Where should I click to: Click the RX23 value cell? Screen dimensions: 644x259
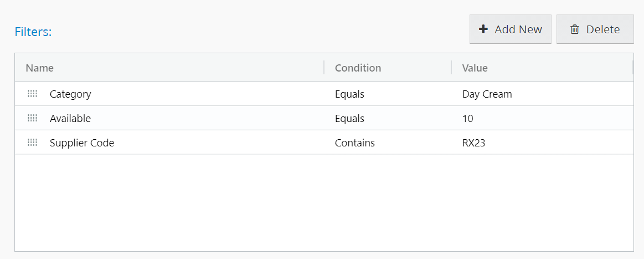click(x=473, y=143)
